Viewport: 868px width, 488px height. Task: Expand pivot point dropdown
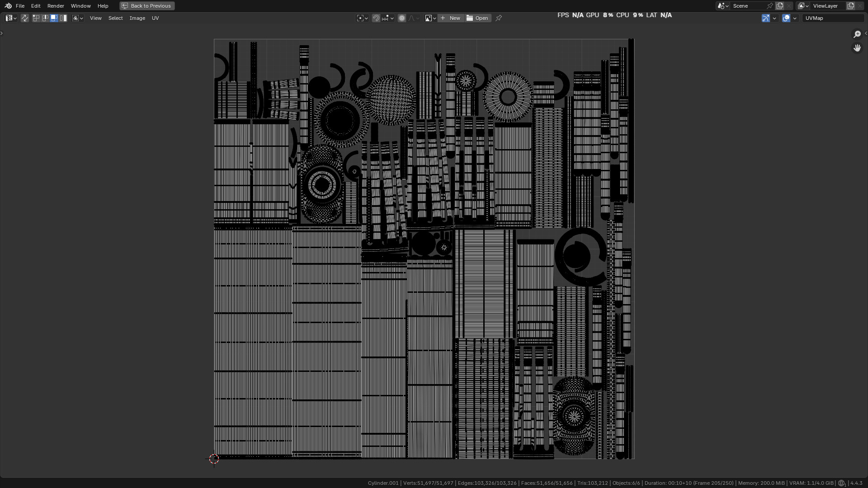(x=363, y=18)
